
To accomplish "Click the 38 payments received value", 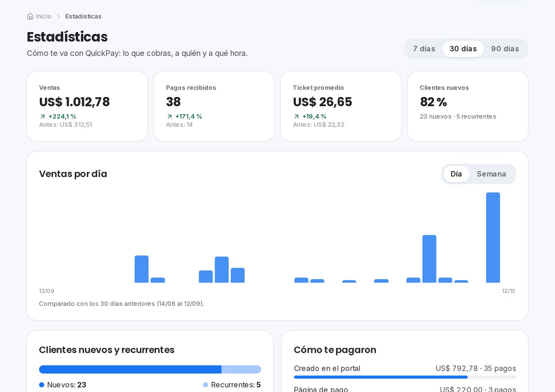I will pos(173,102).
